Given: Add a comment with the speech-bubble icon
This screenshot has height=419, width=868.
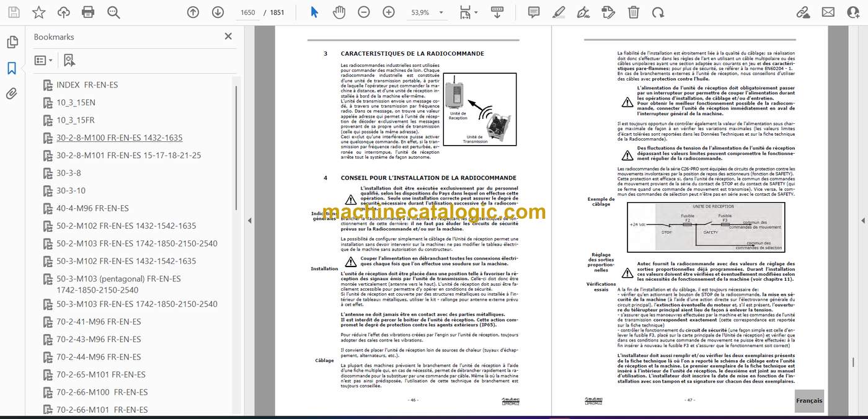Looking at the screenshot, I should click(x=533, y=12).
